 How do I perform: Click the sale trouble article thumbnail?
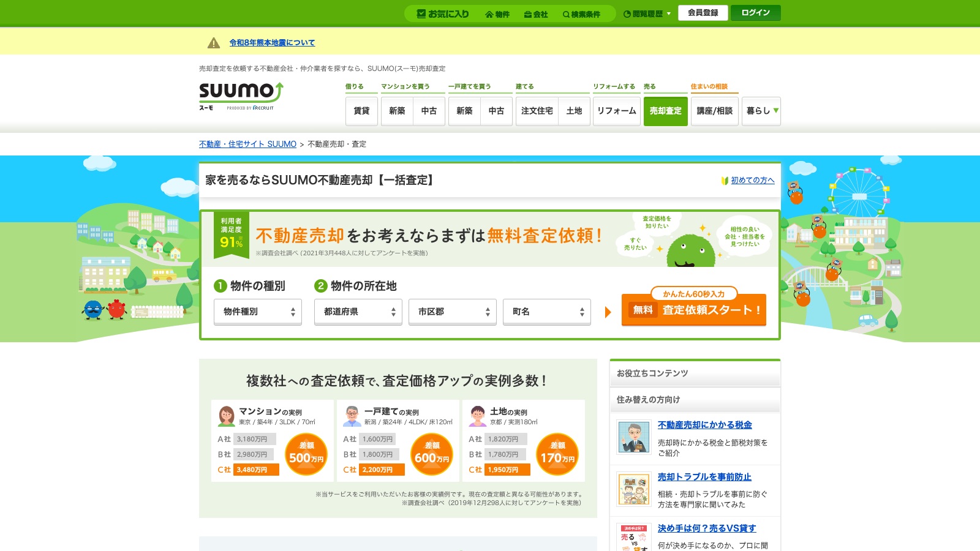(x=634, y=489)
